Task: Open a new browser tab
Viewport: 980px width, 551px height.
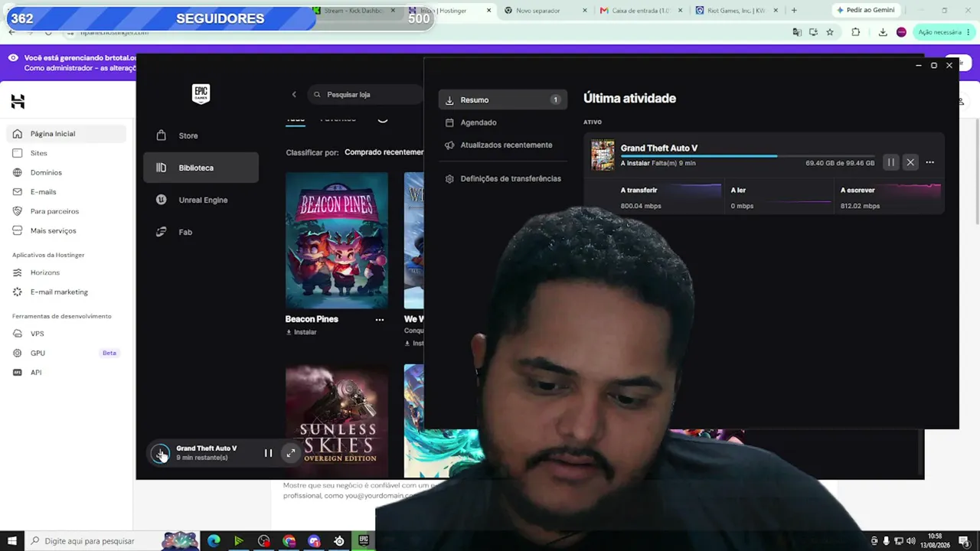Action: pos(794,11)
